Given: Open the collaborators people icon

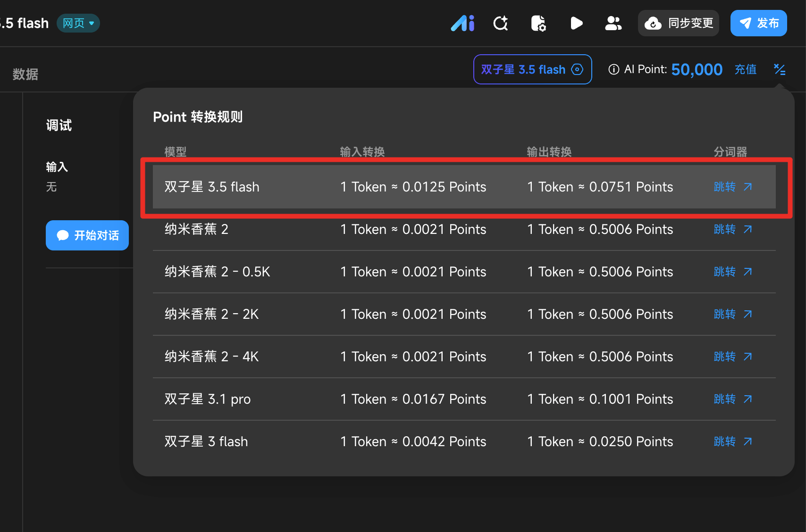Looking at the screenshot, I should [613, 23].
